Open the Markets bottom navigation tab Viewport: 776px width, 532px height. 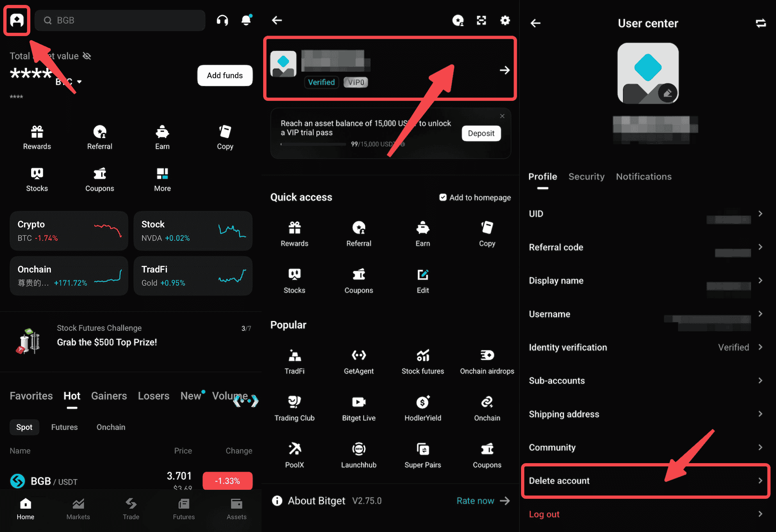[x=78, y=509]
